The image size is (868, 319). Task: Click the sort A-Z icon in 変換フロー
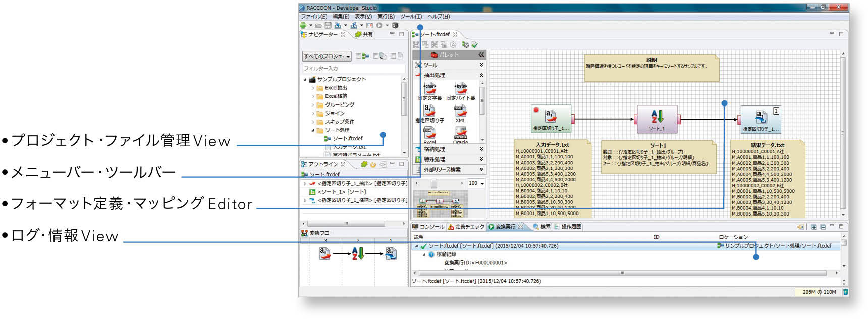pyautogui.click(x=358, y=253)
